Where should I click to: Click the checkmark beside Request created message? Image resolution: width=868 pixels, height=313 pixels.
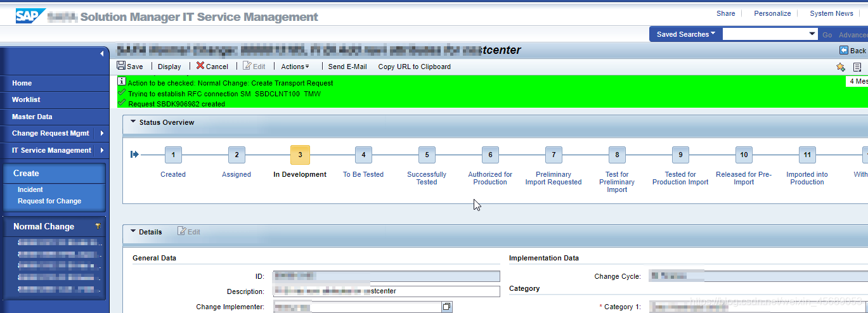tap(122, 103)
